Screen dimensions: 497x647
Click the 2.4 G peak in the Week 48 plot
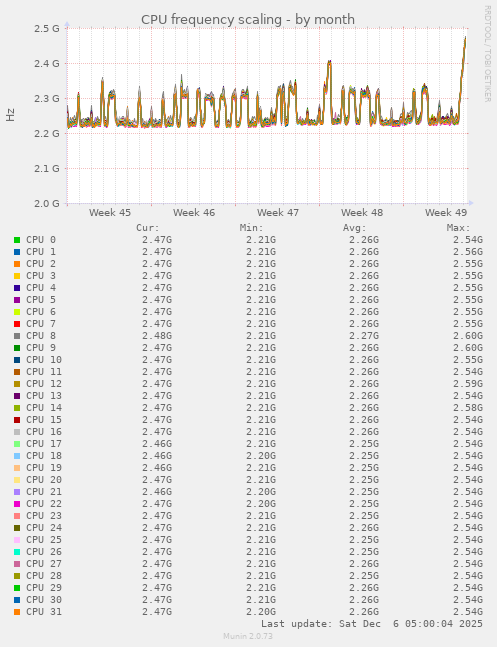329,62
